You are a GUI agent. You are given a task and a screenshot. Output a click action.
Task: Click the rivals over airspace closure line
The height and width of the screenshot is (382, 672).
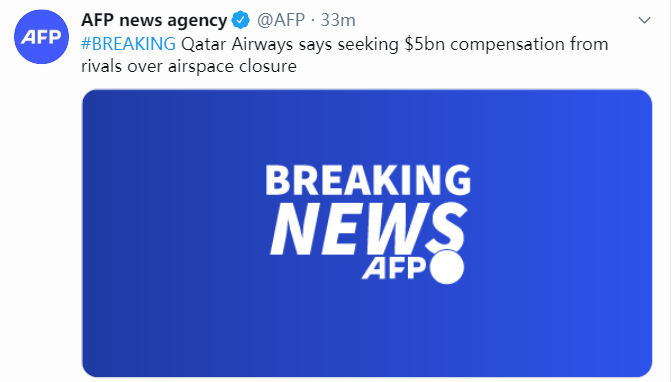(189, 66)
